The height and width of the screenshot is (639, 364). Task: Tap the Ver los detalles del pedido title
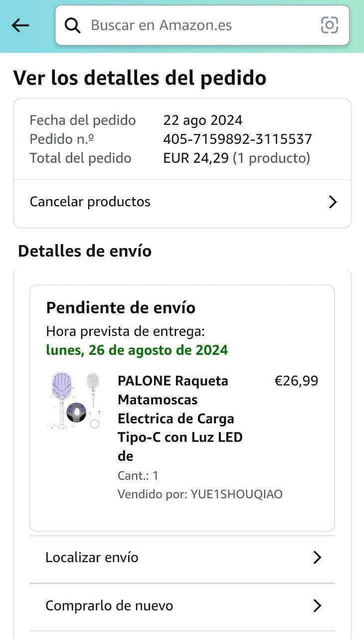click(x=140, y=78)
